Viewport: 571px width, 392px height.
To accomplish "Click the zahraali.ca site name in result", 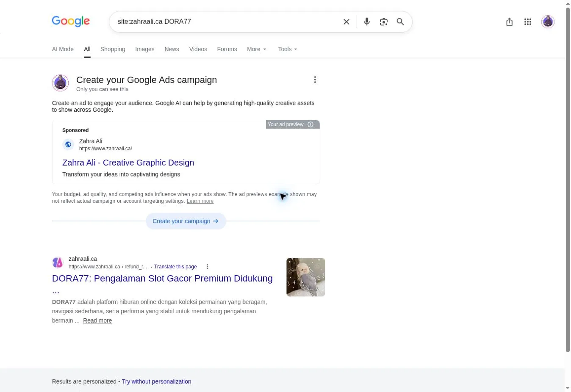I will point(83,259).
